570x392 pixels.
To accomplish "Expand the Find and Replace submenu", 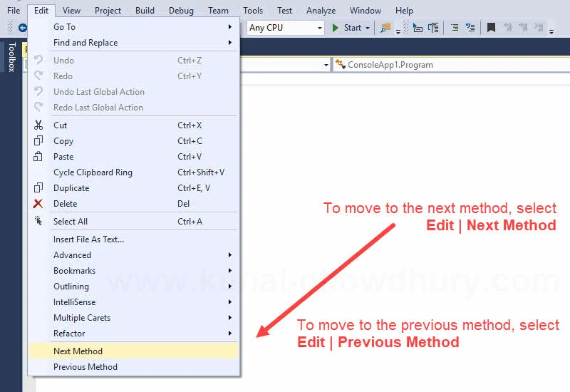I will [x=133, y=43].
